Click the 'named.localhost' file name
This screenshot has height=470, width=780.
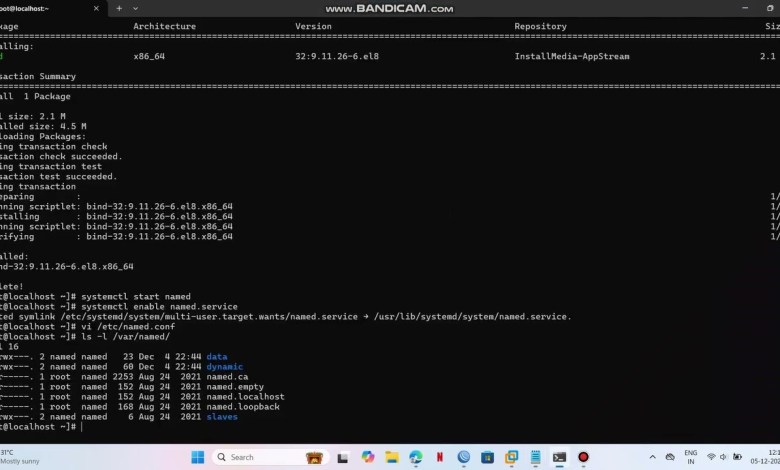click(x=246, y=397)
